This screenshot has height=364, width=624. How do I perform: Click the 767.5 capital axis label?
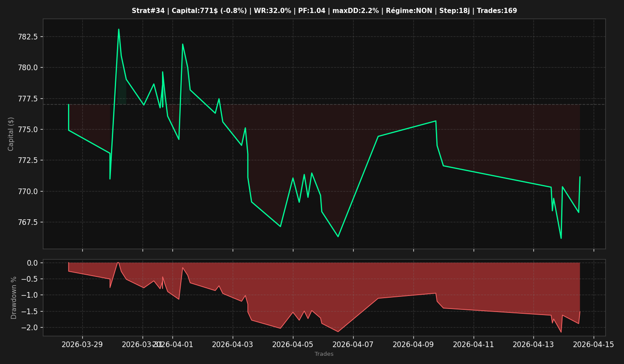(x=28, y=222)
